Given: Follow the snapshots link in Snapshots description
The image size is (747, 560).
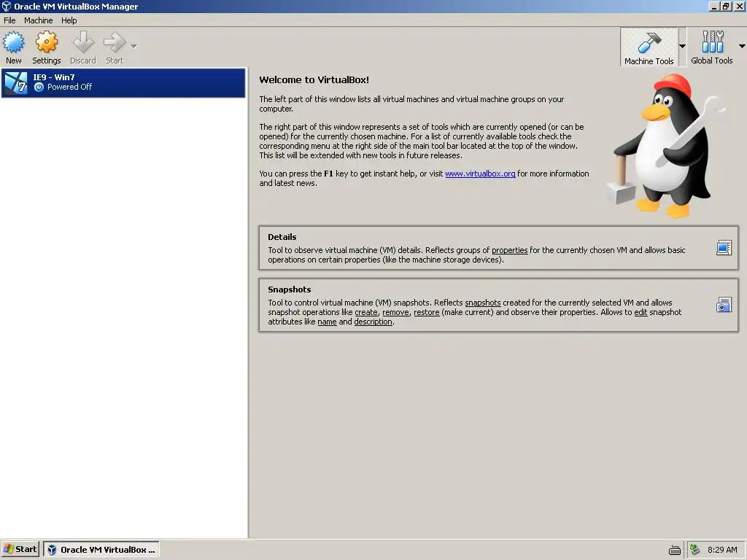Looking at the screenshot, I should [483, 303].
